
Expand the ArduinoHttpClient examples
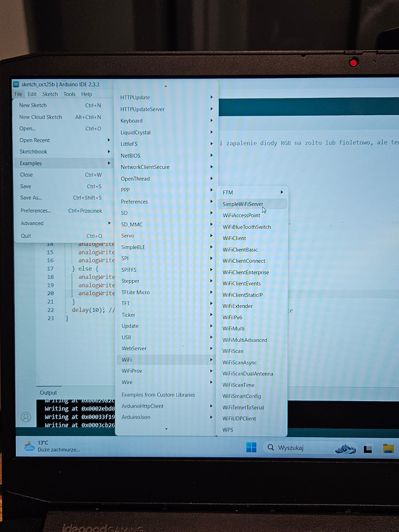(166, 406)
